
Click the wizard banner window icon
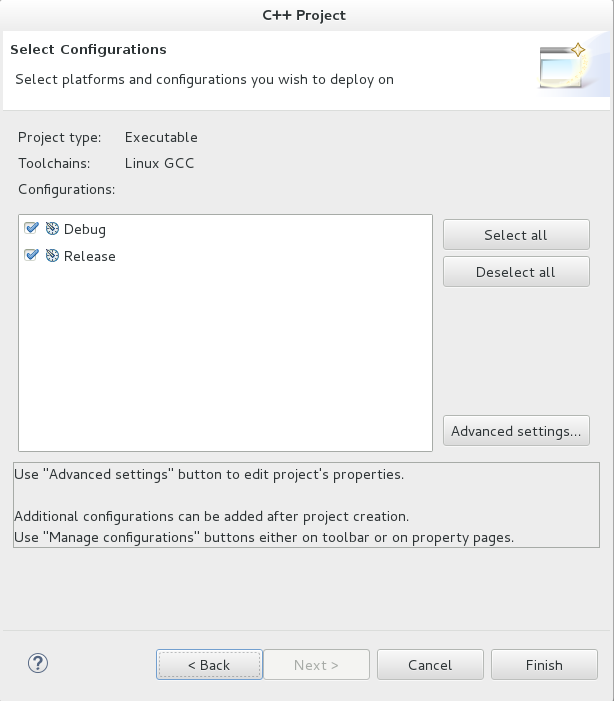click(x=563, y=65)
